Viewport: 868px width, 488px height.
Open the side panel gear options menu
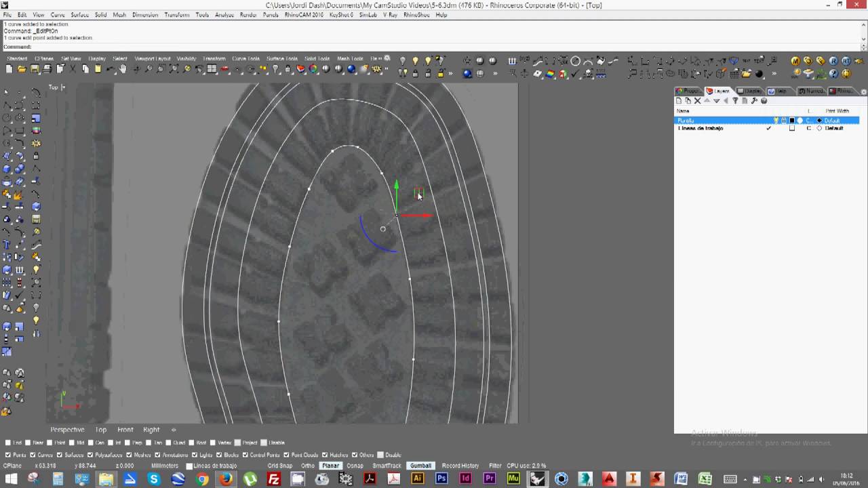click(863, 91)
